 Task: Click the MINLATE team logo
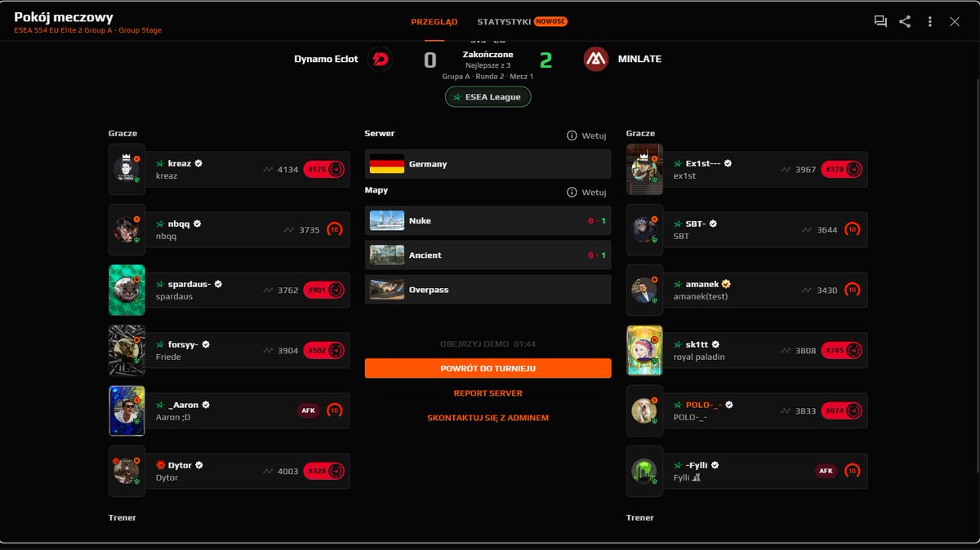[x=596, y=59]
